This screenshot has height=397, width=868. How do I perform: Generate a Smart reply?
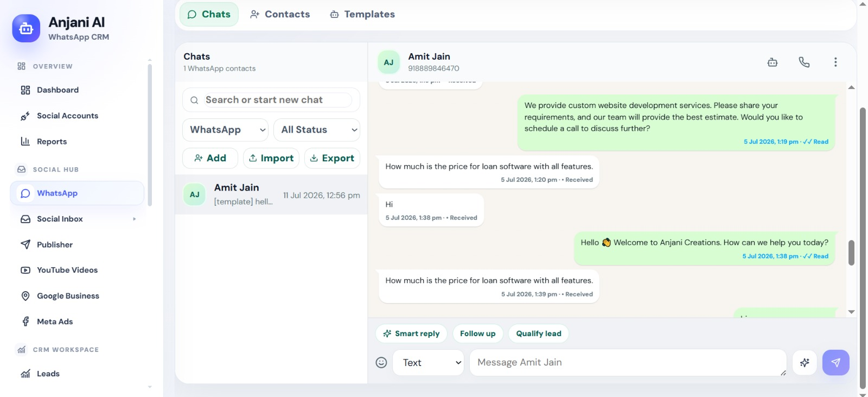click(x=411, y=333)
